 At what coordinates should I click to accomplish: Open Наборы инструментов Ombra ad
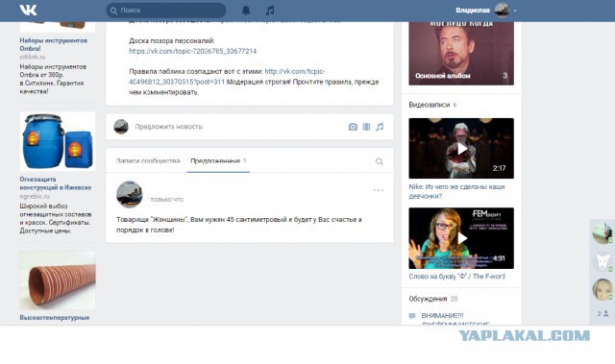pyautogui.click(x=54, y=45)
